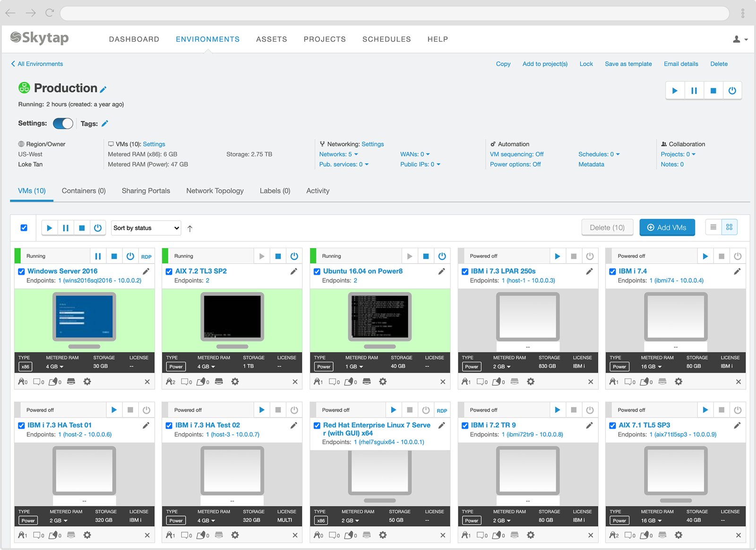Viewport: 756px width, 550px height.
Task: Switch to grid view of VMs
Action: (730, 228)
